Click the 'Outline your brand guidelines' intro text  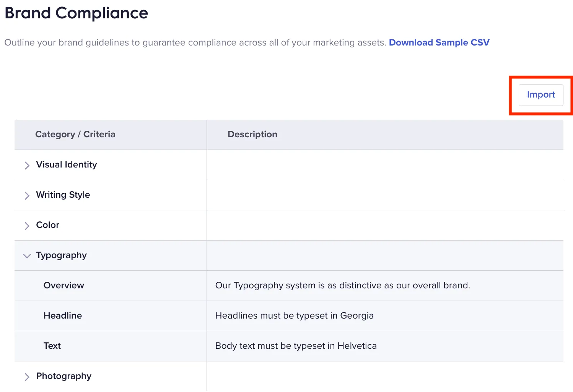click(x=195, y=42)
